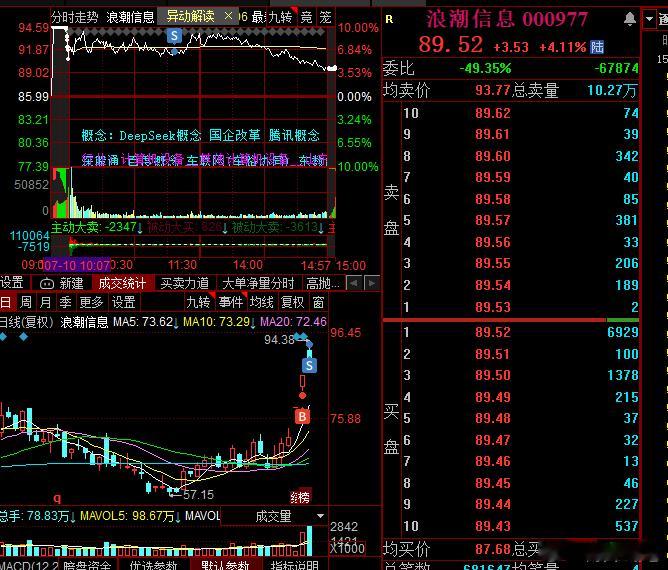
Task: Click 委比 value -49.35%
Action: click(485, 68)
